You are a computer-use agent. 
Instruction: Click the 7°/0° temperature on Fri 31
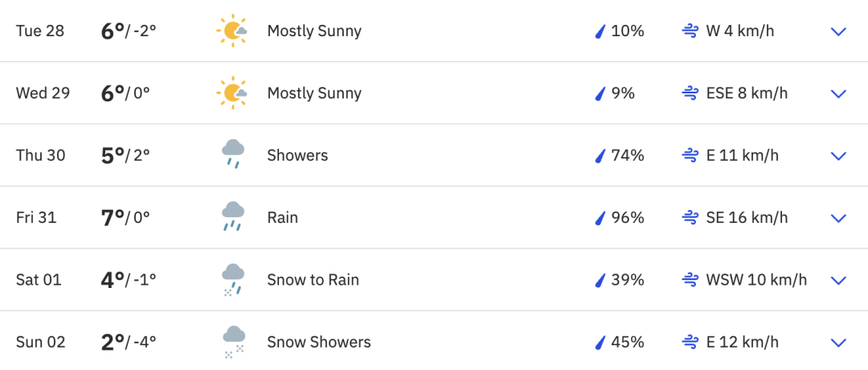pos(125,217)
